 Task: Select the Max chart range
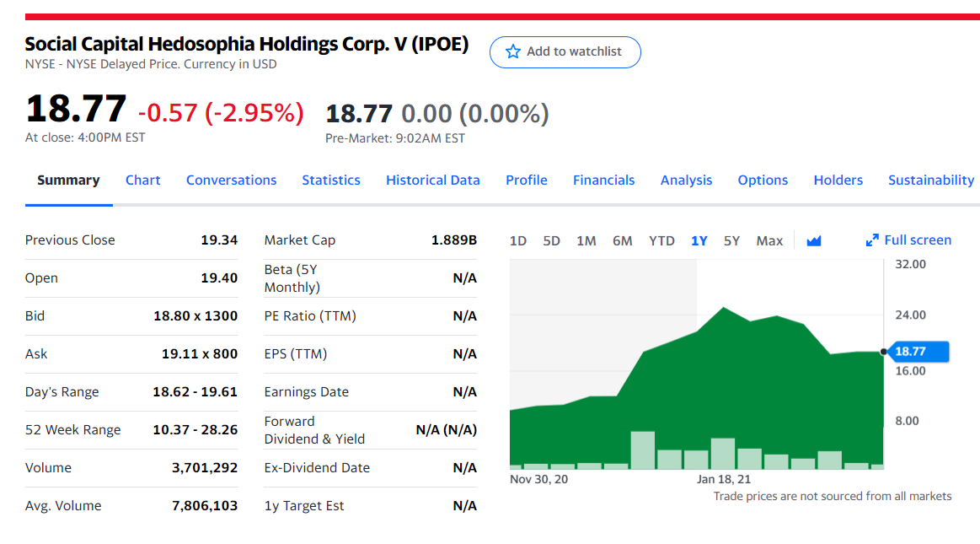tap(769, 241)
